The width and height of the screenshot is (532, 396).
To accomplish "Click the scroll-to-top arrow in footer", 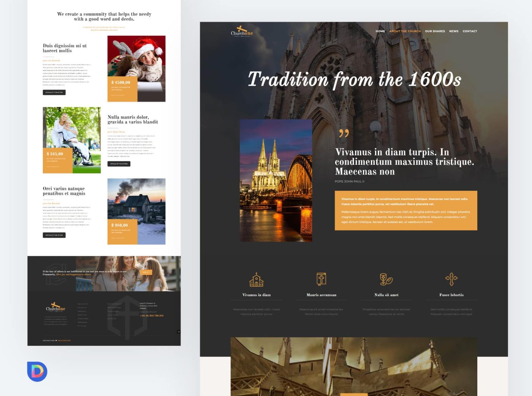I will coord(179,332).
